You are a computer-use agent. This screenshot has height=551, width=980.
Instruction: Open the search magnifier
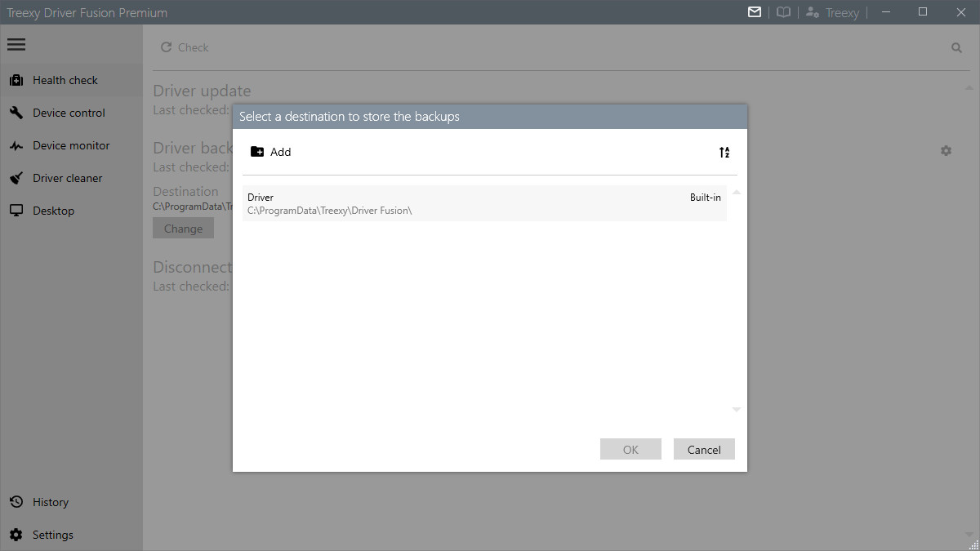(x=956, y=47)
